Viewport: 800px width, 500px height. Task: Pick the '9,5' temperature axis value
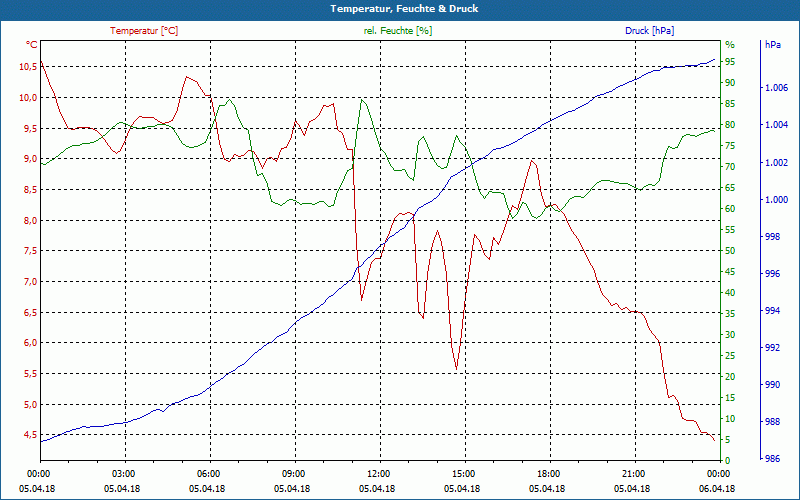pos(30,128)
